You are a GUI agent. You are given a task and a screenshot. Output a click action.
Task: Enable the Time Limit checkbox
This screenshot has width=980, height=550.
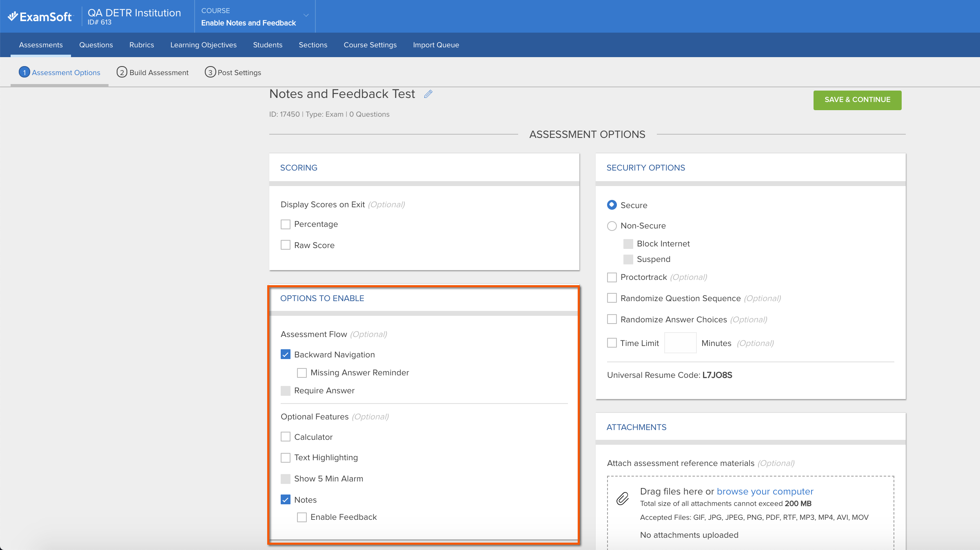pyautogui.click(x=612, y=343)
